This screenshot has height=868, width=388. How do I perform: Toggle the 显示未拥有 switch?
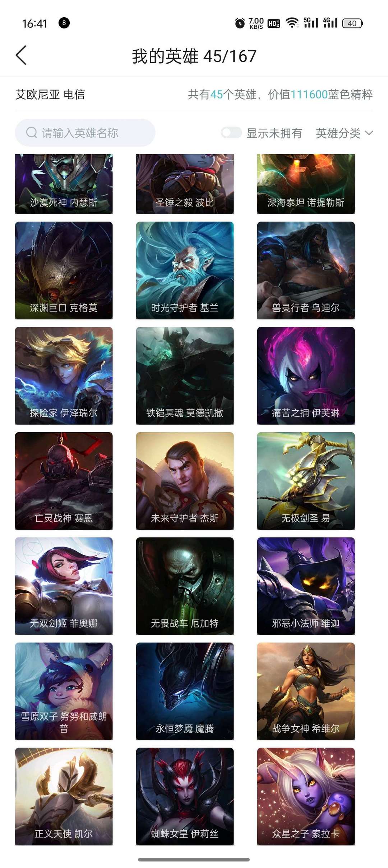[x=231, y=133]
